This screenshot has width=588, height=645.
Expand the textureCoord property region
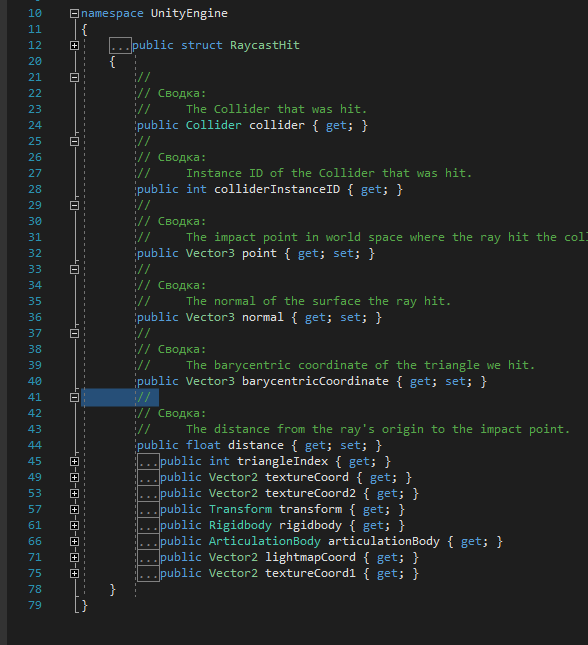[x=74, y=478]
